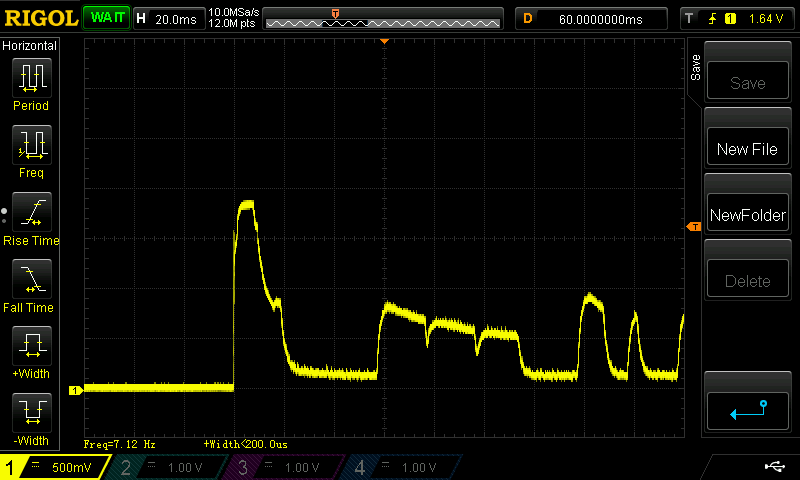Click the 10.0MSa/s sample rate text
Image resolution: width=800 pixels, height=480 pixels.
(x=234, y=12)
